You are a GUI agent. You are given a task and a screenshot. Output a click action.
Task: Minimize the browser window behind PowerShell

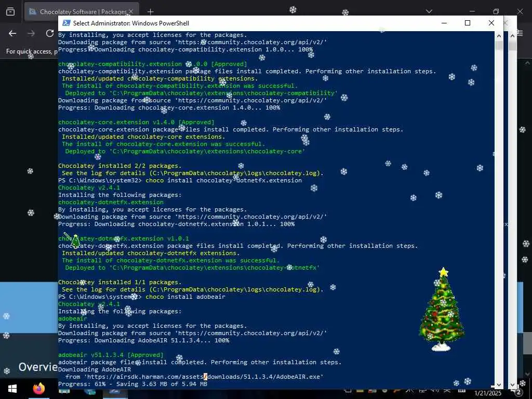(472, 11)
